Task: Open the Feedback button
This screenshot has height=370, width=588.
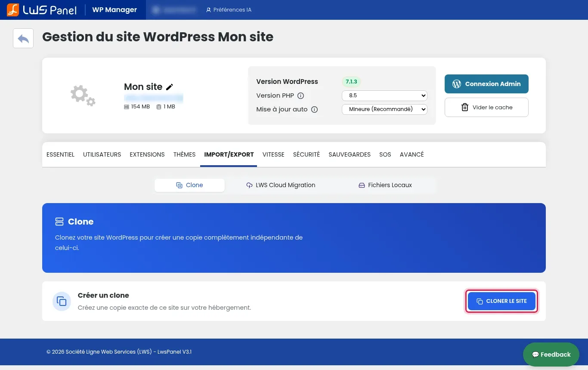Action: 551,355
